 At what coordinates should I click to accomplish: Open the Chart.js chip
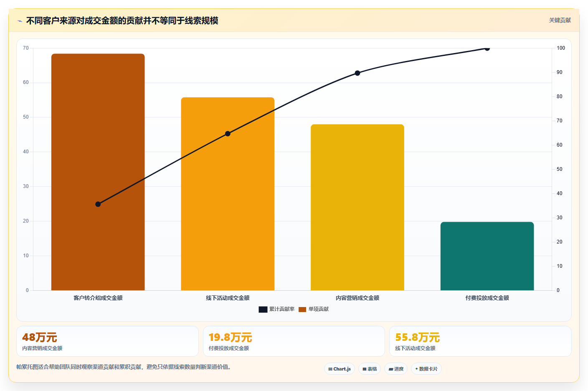pos(340,369)
